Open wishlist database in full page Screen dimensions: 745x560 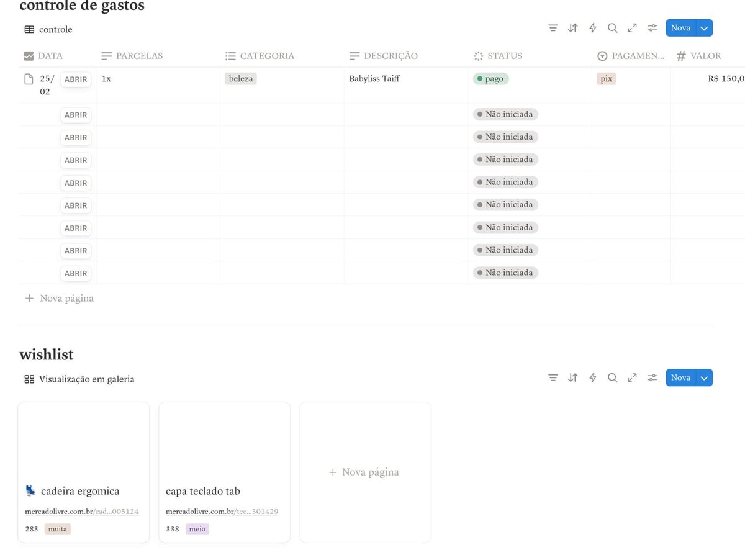pyautogui.click(x=632, y=377)
